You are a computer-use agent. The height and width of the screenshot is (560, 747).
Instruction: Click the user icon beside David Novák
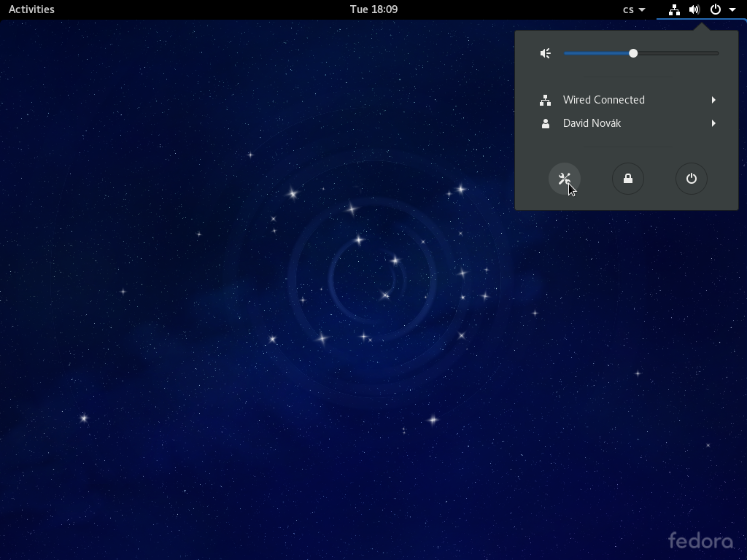pos(545,124)
